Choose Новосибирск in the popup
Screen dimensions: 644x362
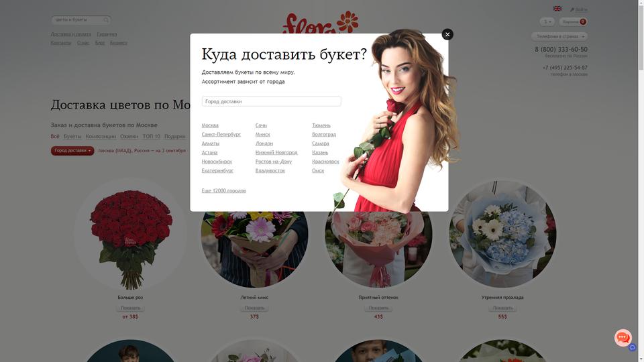[217, 162]
